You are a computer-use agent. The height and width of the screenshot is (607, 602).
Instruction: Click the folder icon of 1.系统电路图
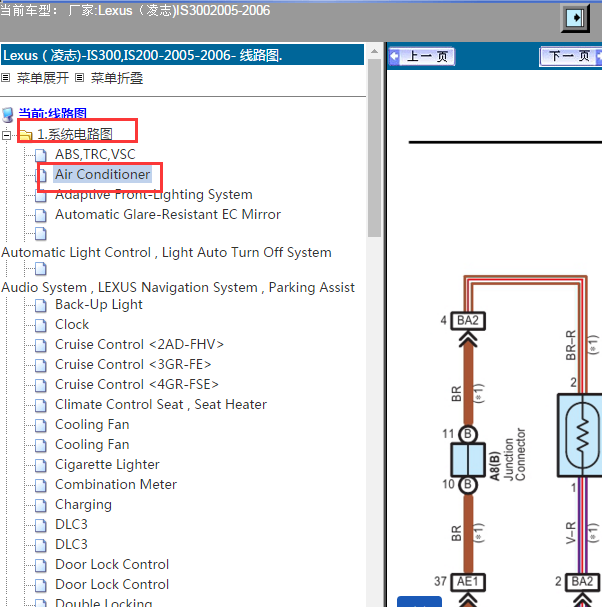26,135
